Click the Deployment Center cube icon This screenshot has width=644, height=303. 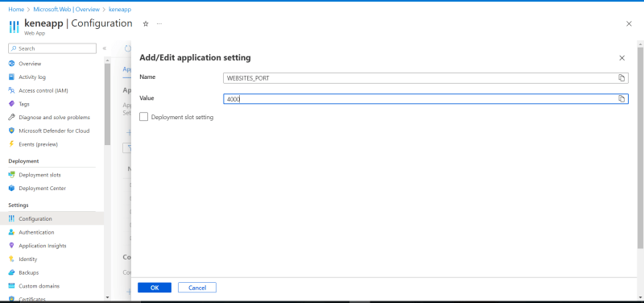click(11, 189)
